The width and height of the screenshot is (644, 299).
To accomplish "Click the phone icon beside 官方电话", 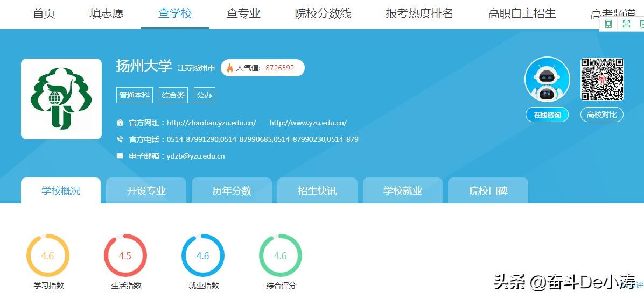I will pos(120,139).
